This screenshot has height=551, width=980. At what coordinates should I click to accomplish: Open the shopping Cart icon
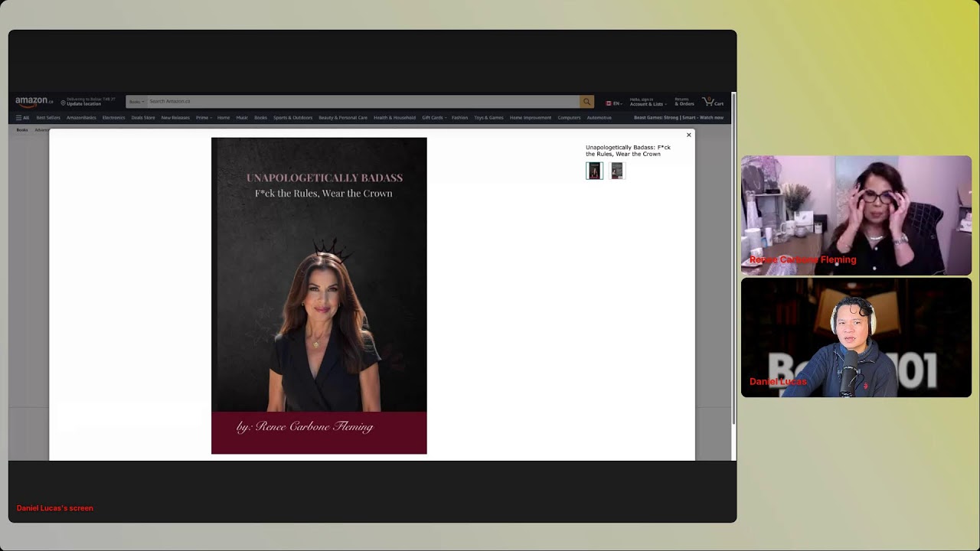point(713,102)
